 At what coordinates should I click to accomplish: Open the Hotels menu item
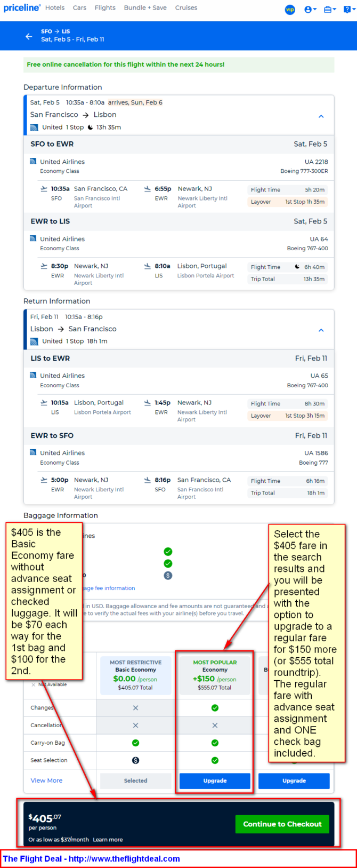tap(55, 8)
